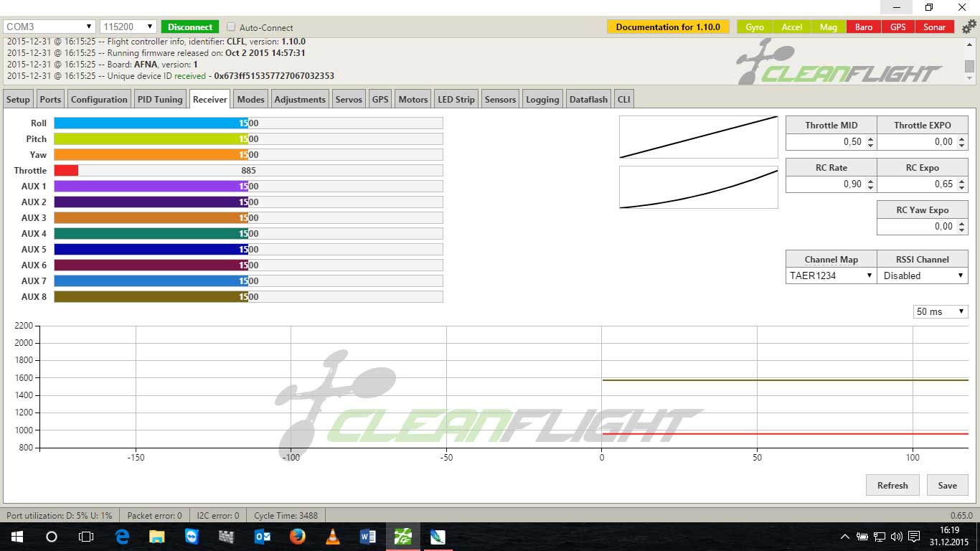This screenshot has width=980, height=551.
Task: Click the Save button
Action: click(x=947, y=485)
